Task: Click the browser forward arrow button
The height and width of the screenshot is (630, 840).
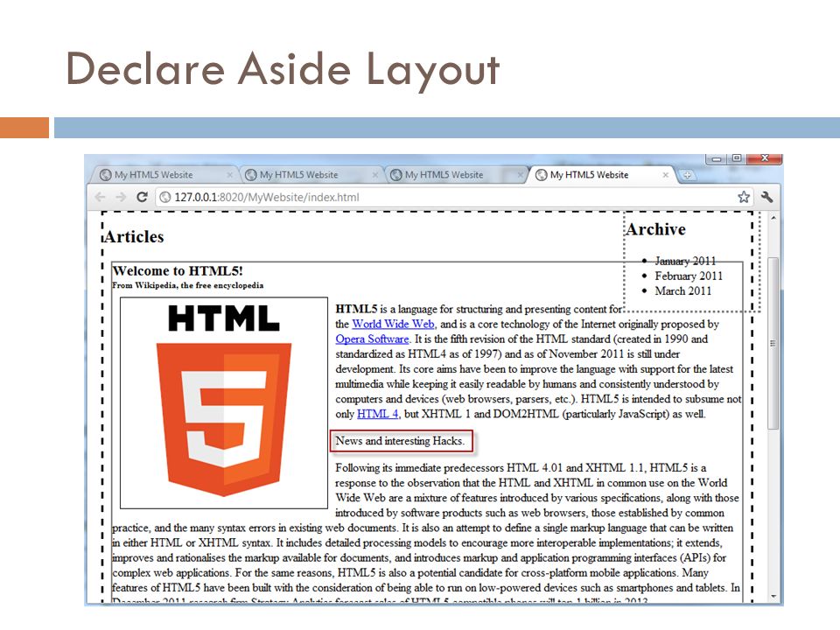Action: [121, 197]
